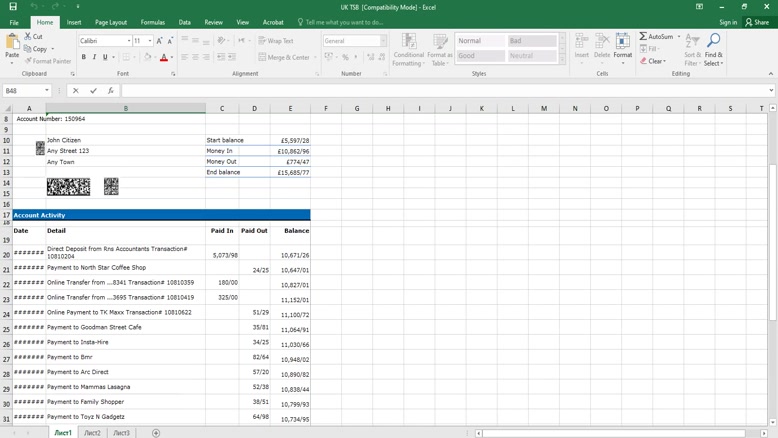Click the Insert Function fx icon

(110, 91)
